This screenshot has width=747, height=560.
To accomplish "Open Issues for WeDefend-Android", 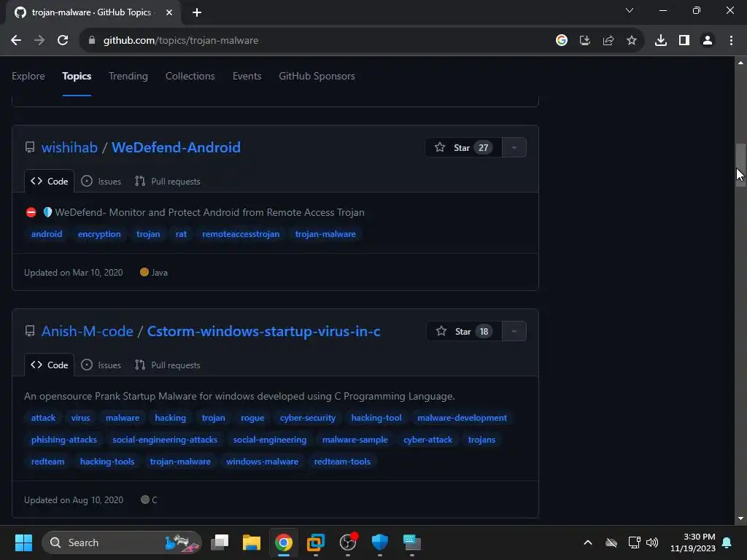I will (x=101, y=182).
